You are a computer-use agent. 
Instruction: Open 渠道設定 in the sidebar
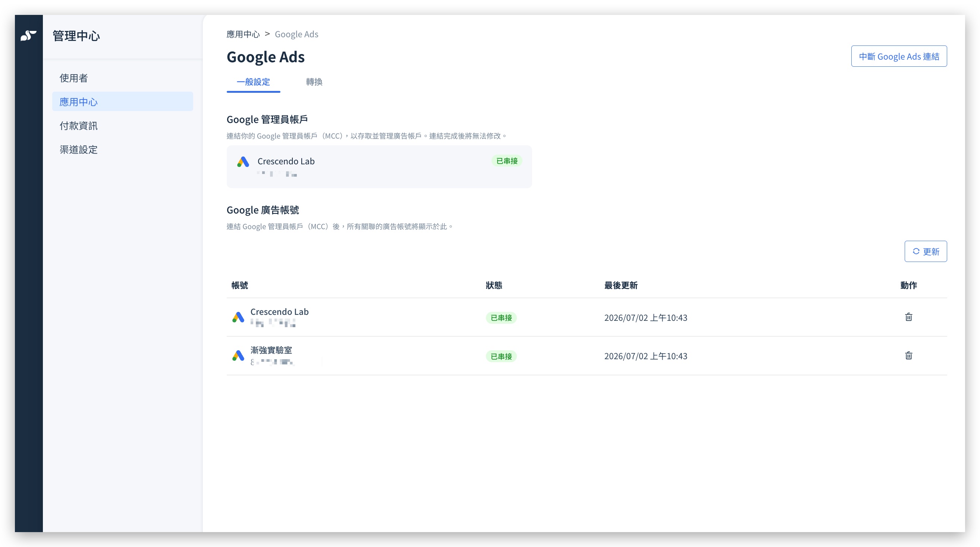pyautogui.click(x=122, y=149)
